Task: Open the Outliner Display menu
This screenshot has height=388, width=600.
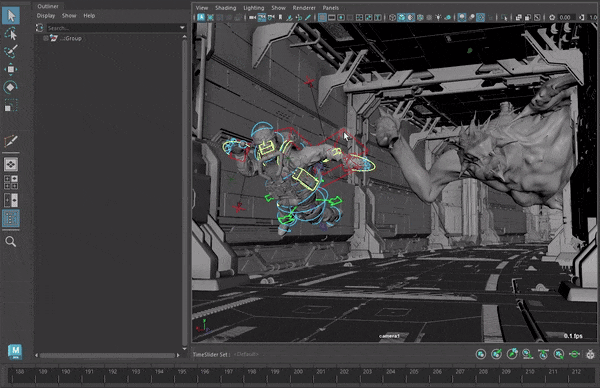Action: [46, 16]
